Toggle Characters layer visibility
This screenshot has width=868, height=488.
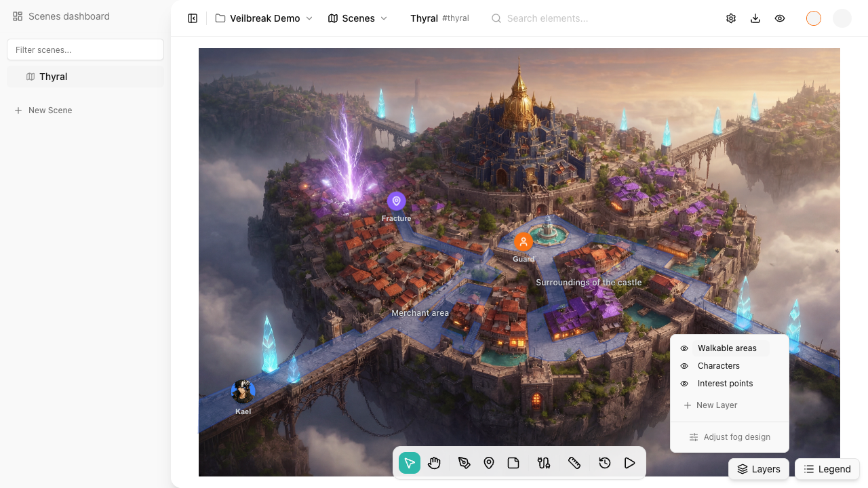[684, 366]
